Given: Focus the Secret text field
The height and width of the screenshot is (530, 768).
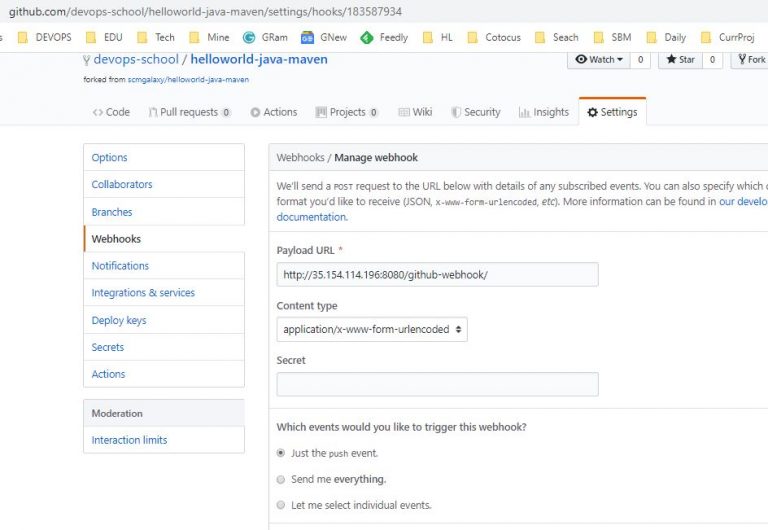Looking at the screenshot, I should [437, 384].
